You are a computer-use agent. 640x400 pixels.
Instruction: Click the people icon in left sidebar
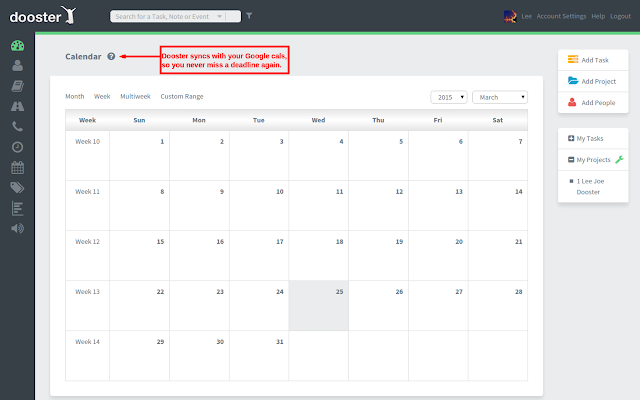17,66
